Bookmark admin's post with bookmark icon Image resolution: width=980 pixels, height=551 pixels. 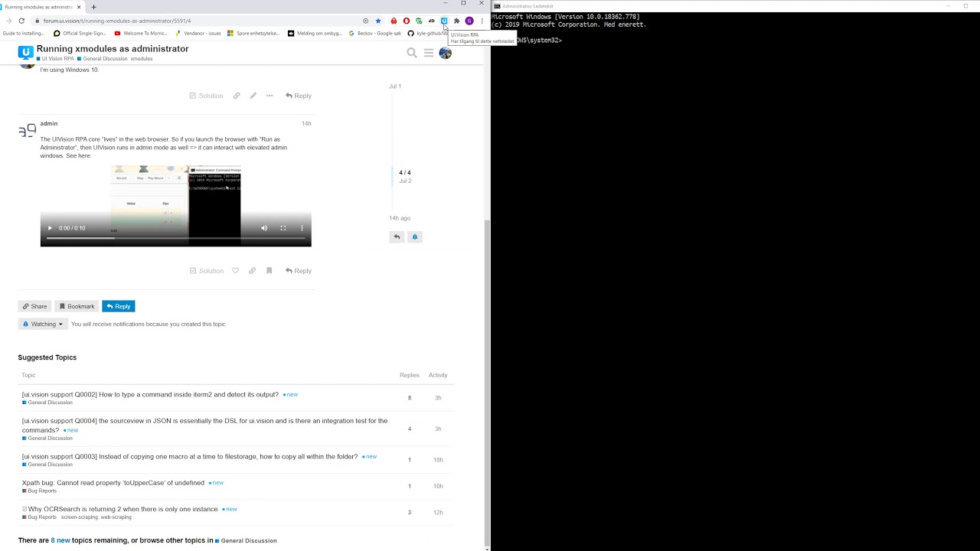[269, 271]
